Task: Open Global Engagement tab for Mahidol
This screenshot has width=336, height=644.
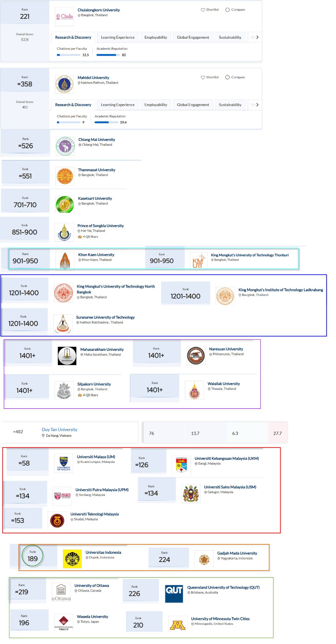Action: click(193, 105)
